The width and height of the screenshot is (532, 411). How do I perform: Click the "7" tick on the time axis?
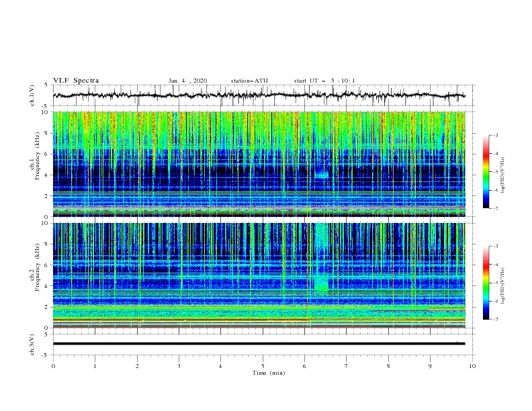347,366
